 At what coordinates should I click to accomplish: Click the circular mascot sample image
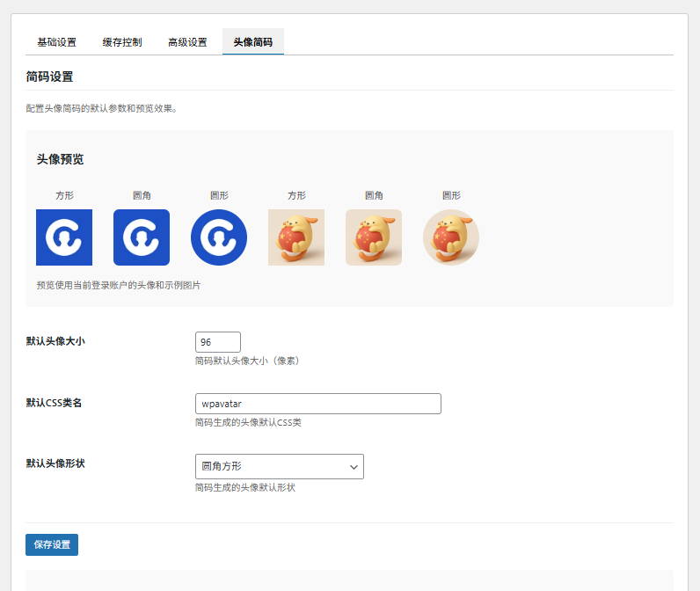[x=451, y=237]
